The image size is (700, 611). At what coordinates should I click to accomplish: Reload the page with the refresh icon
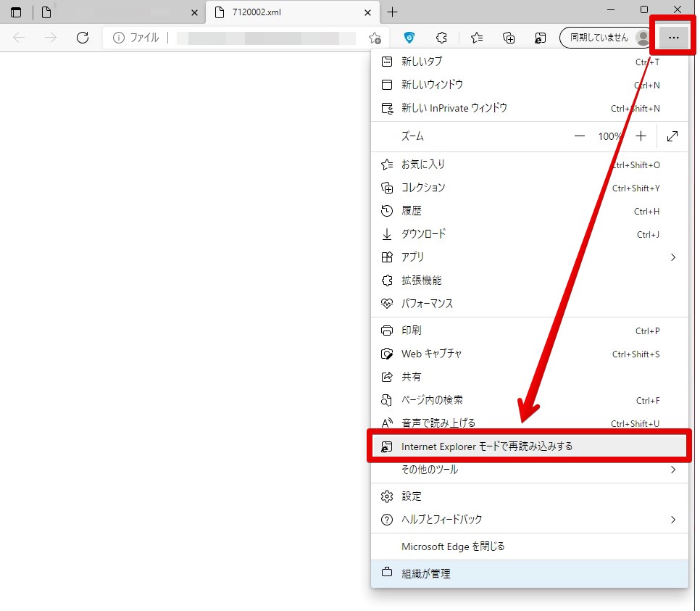[x=83, y=38]
